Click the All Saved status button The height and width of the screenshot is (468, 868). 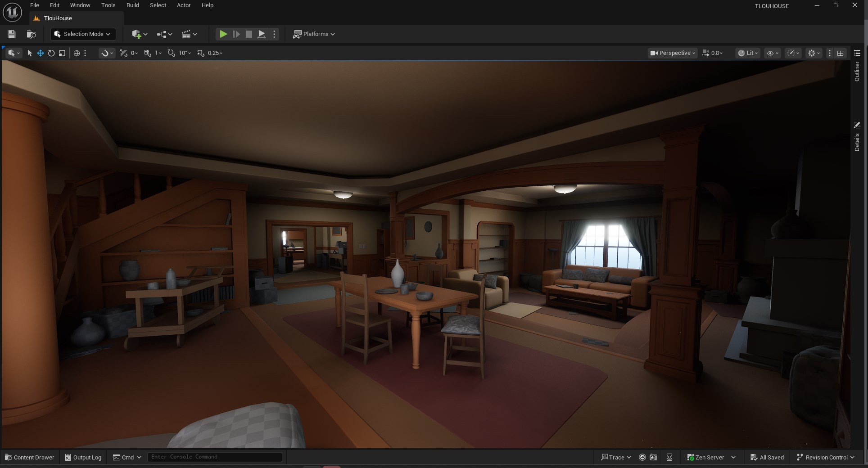pos(767,457)
